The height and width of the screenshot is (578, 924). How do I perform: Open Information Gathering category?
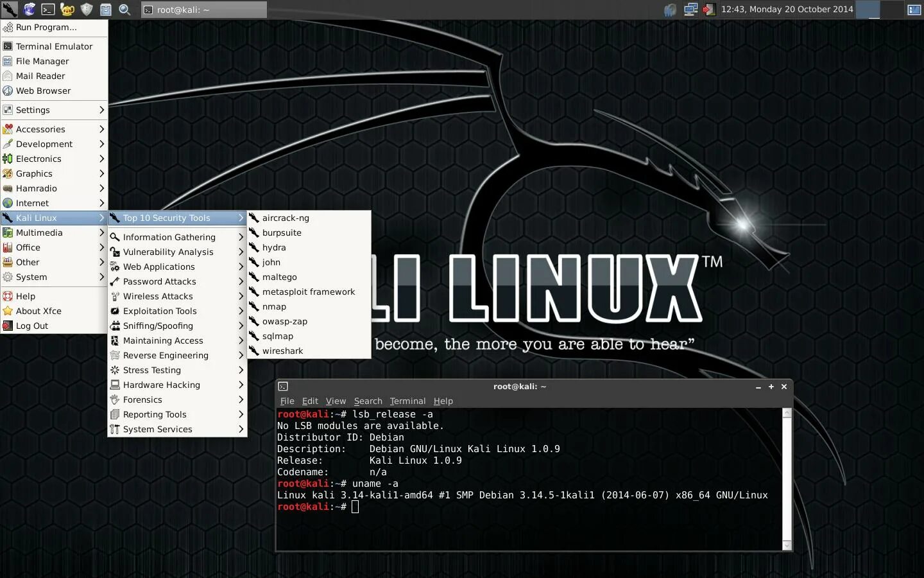[177, 237]
